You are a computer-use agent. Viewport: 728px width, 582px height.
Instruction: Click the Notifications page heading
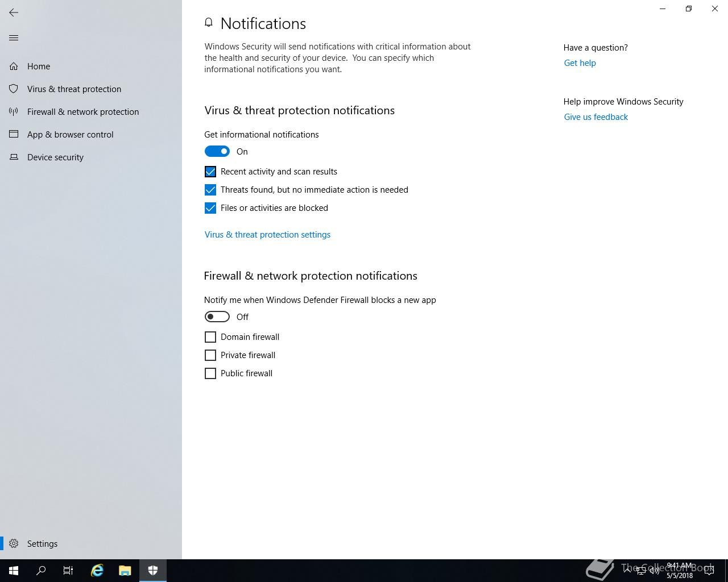tap(263, 23)
